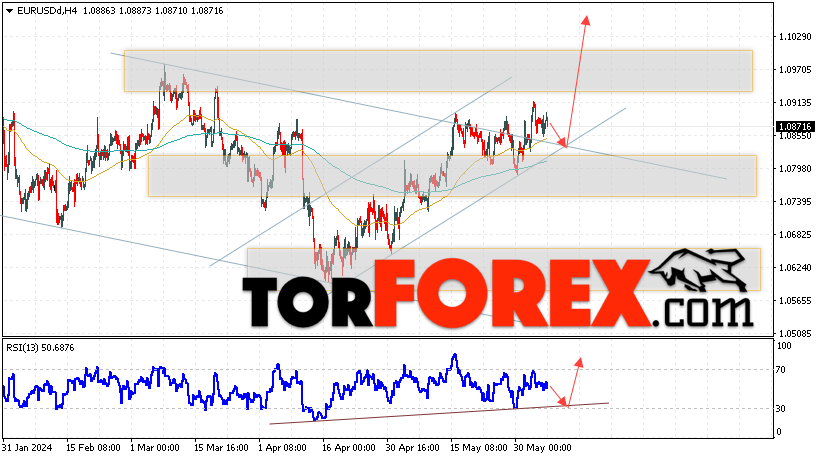
Task: Click the 1 Apr 08:00 date label
Action: point(282,448)
